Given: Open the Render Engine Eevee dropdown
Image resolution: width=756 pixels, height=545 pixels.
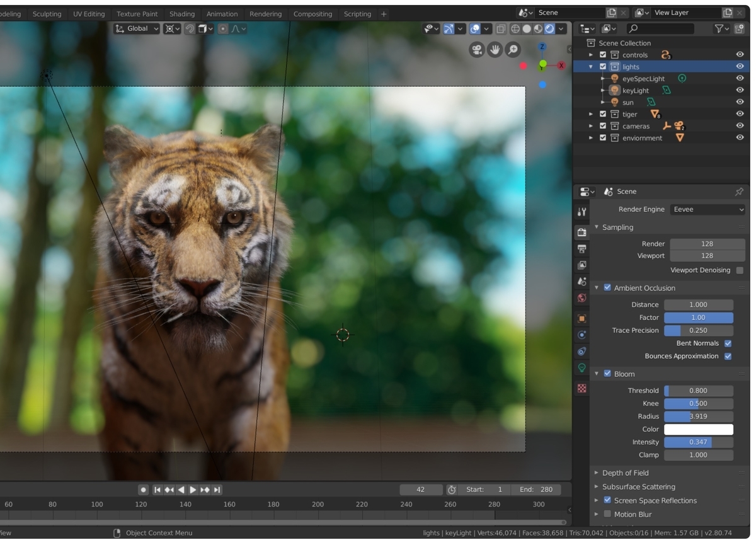Looking at the screenshot, I should [707, 210].
